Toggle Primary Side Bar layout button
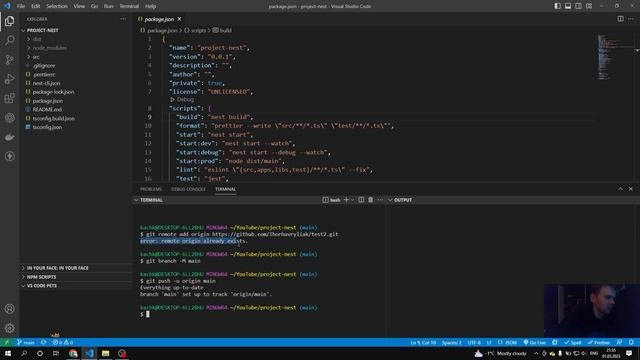 point(558,6)
